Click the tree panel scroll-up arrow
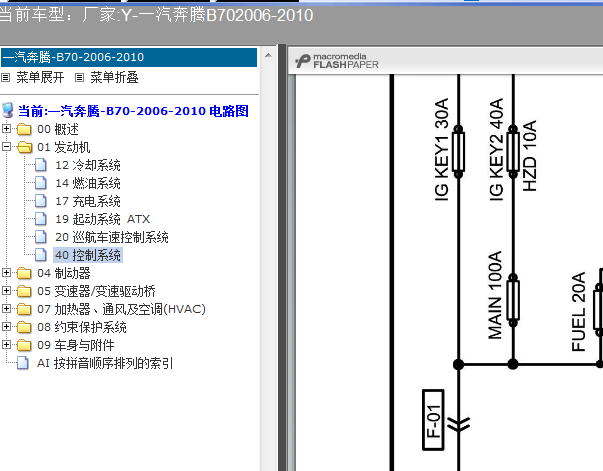The height and width of the screenshot is (471, 603). coord(268,56)
